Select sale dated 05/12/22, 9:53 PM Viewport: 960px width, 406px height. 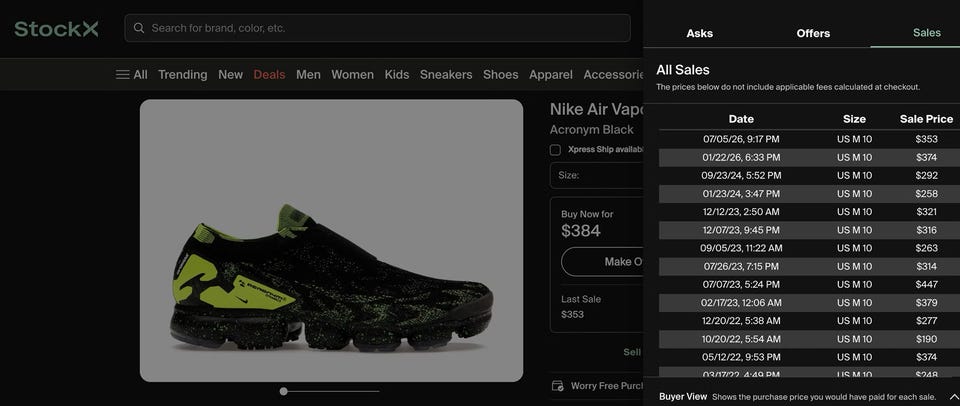tap(809, 357)
